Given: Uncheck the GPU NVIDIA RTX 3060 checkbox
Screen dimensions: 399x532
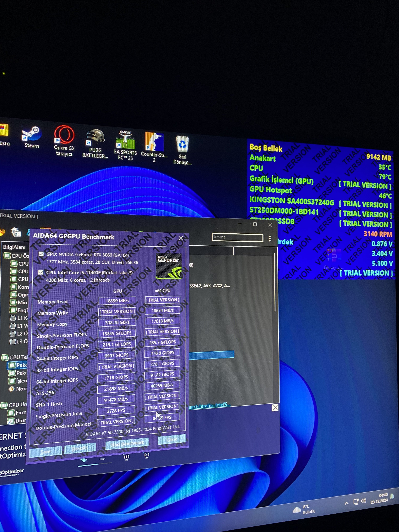Looking at the screenshot, I should tap(41, 254).
